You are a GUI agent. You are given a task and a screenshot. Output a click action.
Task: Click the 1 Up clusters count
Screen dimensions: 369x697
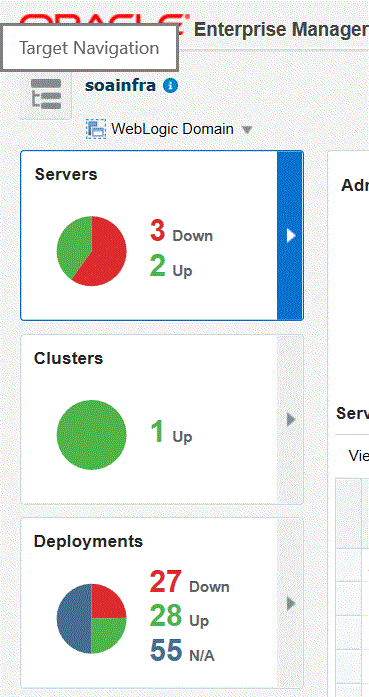(x=171, y=433)
